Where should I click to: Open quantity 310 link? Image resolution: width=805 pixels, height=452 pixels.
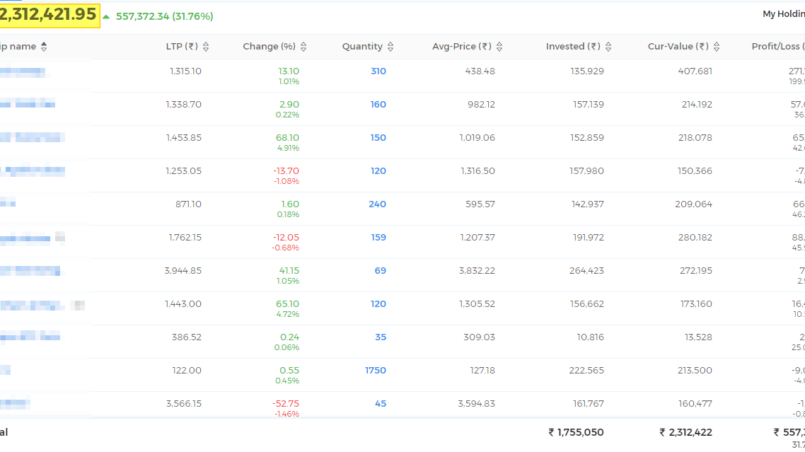pos(378,71)
